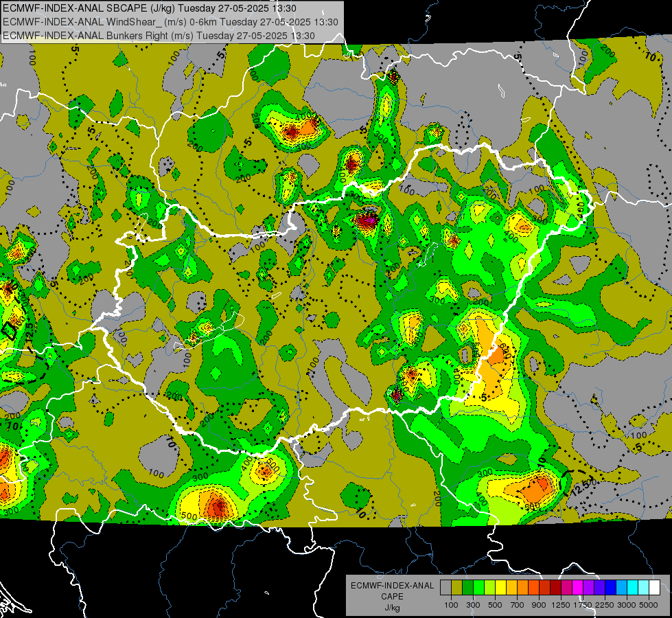Select the amber legend swatch above 700
Image resolution: width=672 pixels, height=618 pixels.
[511, 588]
